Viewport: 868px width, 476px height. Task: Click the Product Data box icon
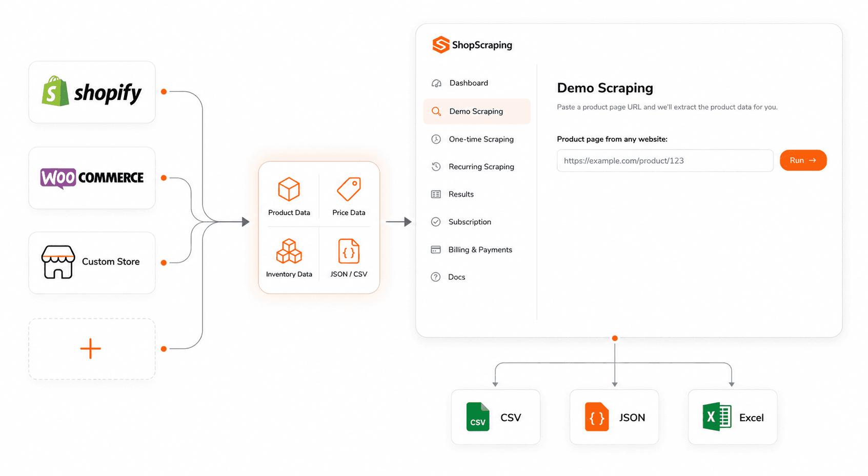coord(289,189)
